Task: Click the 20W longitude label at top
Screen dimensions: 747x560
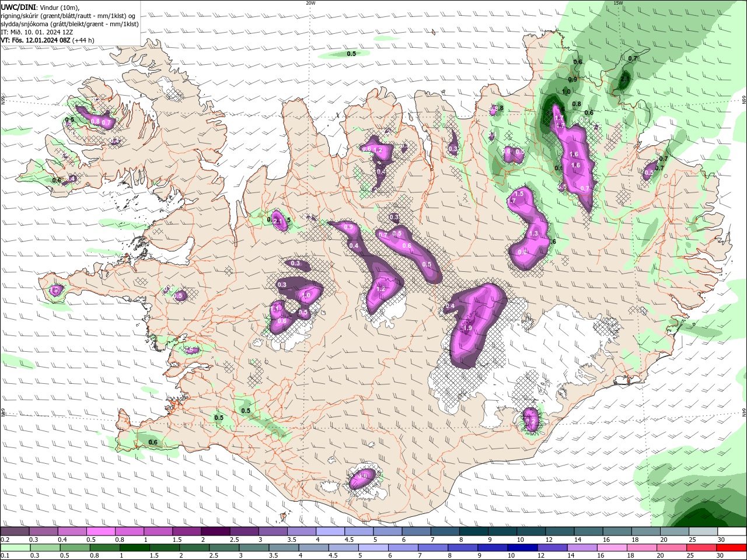Action: [310, 3]
